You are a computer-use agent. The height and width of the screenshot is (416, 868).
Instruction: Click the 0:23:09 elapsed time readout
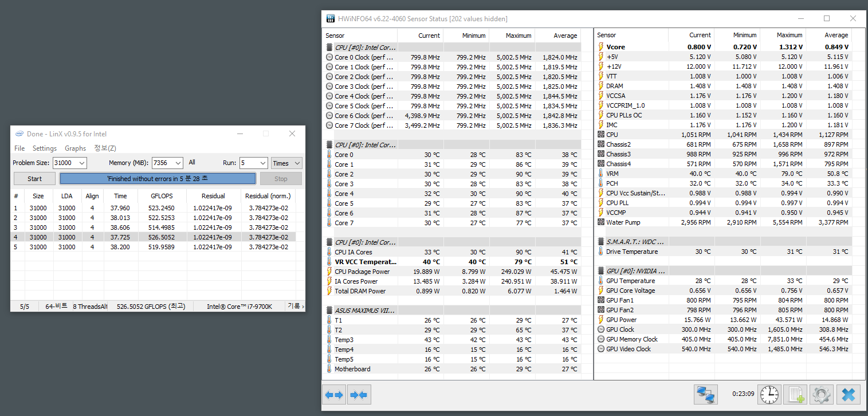point(743,394)
